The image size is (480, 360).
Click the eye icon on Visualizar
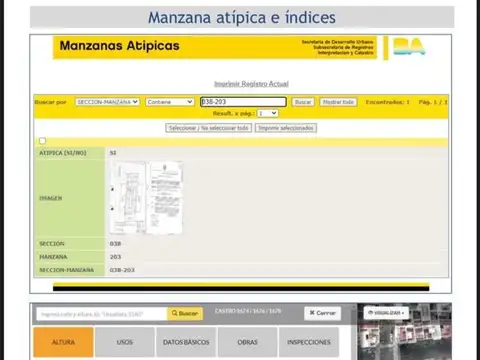click(x=370, y=313)
